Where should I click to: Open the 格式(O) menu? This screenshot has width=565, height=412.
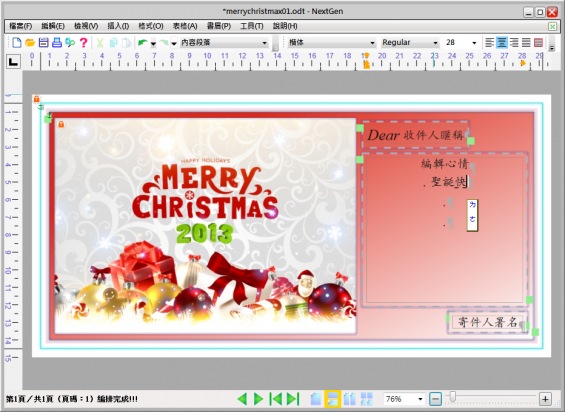[x=151, y=26]
